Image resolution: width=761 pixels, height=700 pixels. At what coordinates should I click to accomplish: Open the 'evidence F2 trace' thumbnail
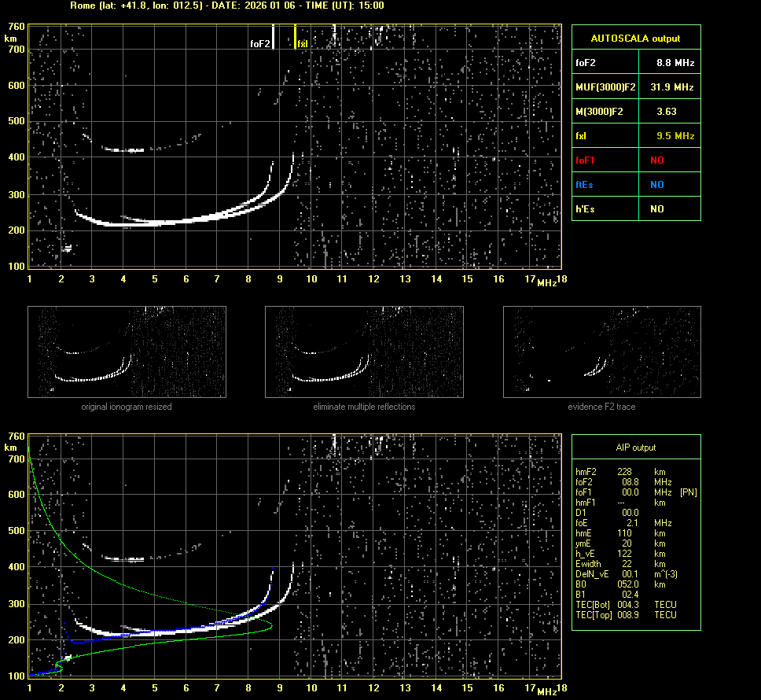click(x=601, y=352)
